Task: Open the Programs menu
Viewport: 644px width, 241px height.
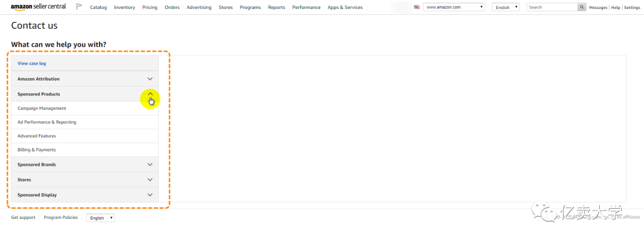Action: pyautogui.click(x=250, y=7)
